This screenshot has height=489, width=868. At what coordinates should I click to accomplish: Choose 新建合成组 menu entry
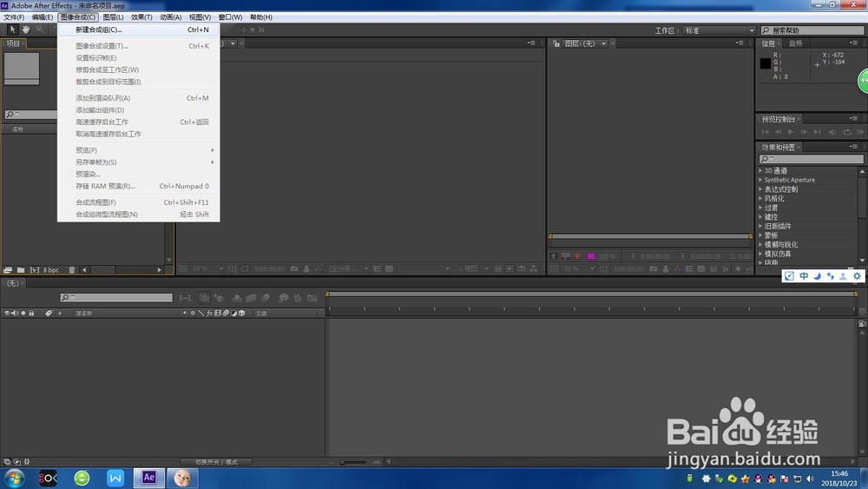[138, 30]
